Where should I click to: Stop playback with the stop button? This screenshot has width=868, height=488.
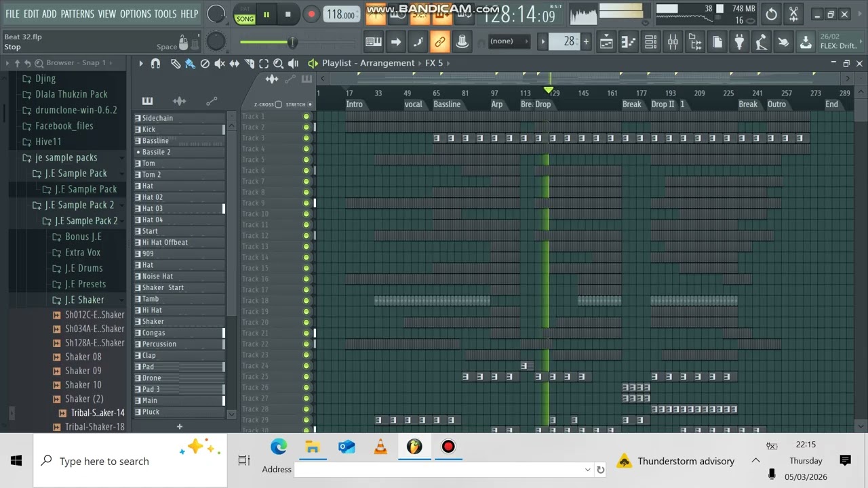[288, 14]
